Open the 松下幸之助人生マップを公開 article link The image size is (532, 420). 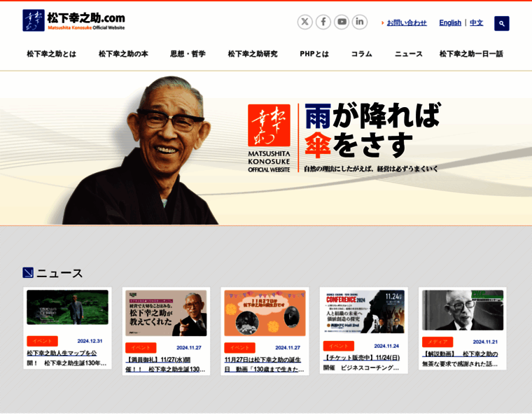(x=67, y=358)
